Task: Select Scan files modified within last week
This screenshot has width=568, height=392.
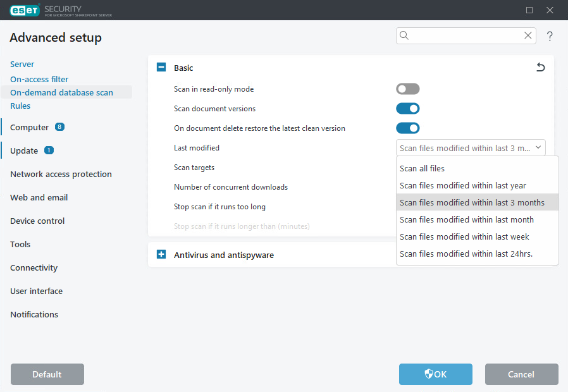Action: [x=466, y=236]
